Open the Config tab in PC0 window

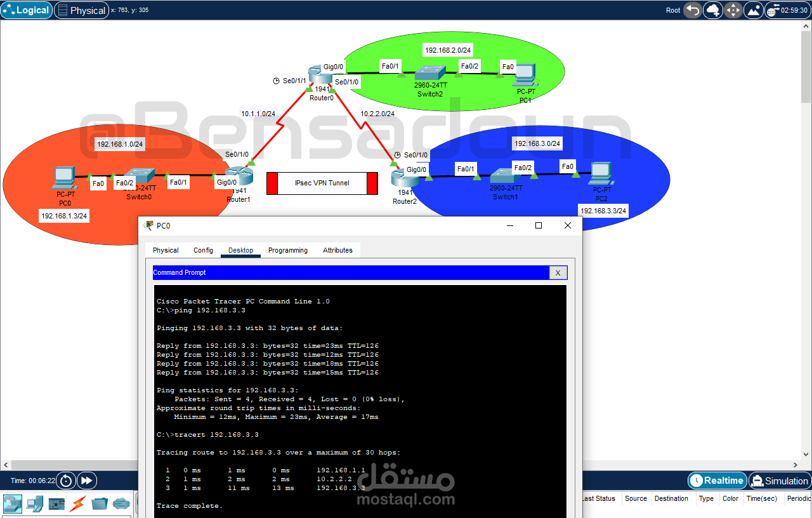[203, 250]
